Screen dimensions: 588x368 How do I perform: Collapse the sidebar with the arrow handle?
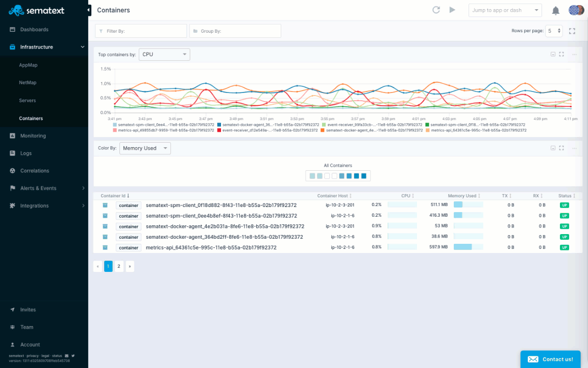point(89,10)
